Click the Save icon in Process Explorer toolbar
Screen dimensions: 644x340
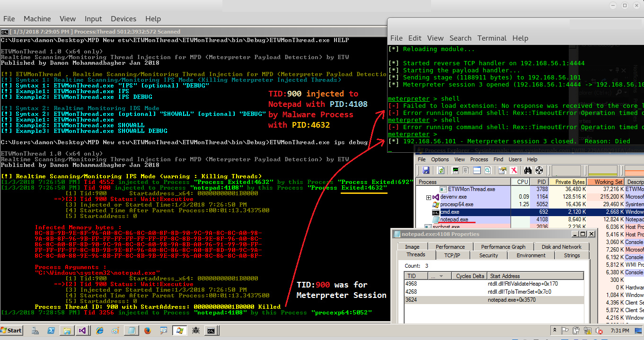[426, 170]
